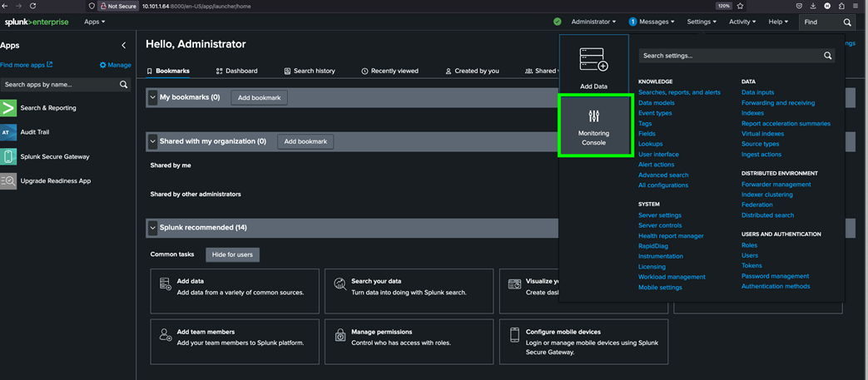Open Data inputs settings

point(758,92)
